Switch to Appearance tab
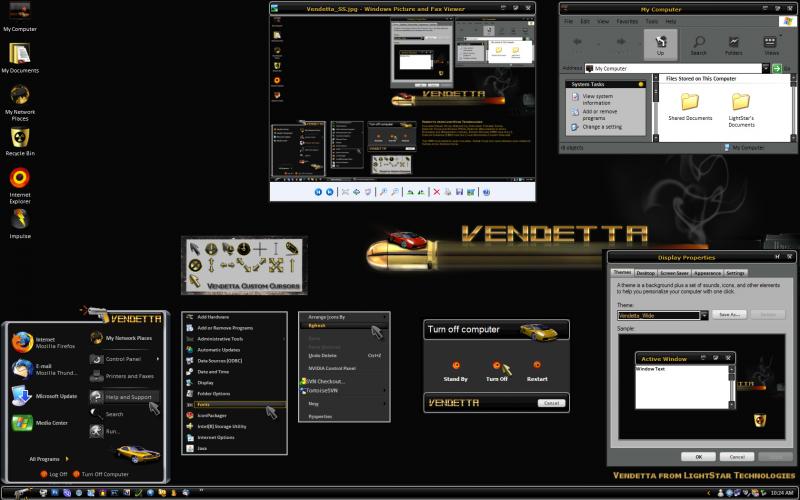 [707, 273]
